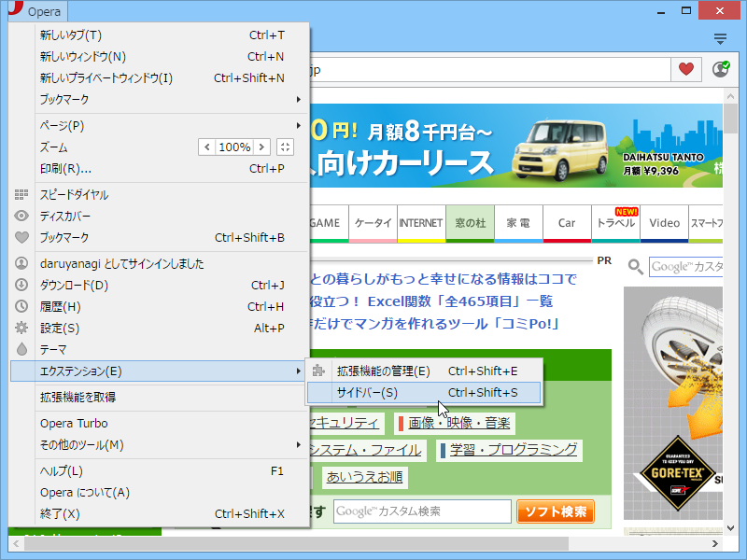Select the Speed Dial grid icon
This screenshot has height=560, width=747.
[x=21, y=192]
